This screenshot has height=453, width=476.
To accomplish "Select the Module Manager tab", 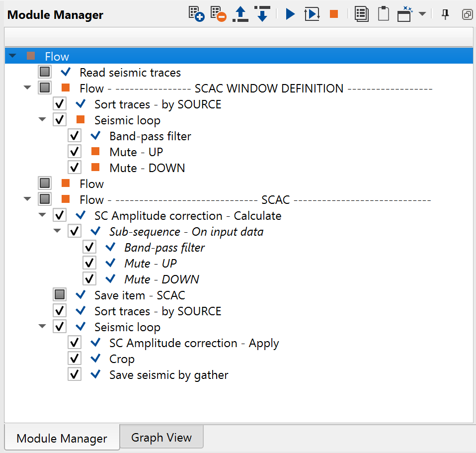I will click(x=62, y=439).
